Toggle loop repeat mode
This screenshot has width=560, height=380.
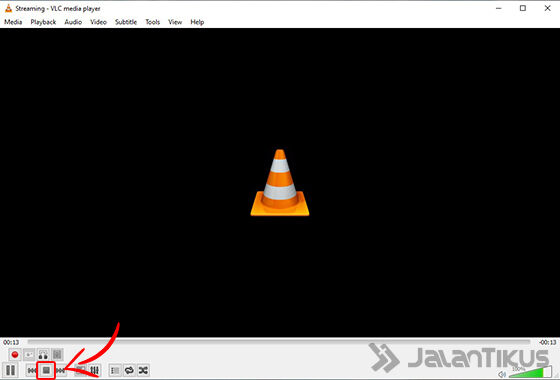[x=129, y=371]
